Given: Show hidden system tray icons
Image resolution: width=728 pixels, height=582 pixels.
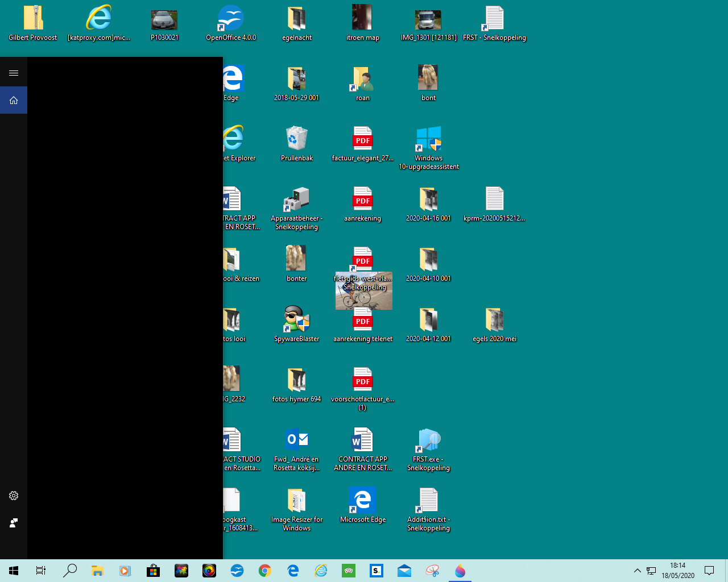Looking at the screenshot, I should coord(637,571).
